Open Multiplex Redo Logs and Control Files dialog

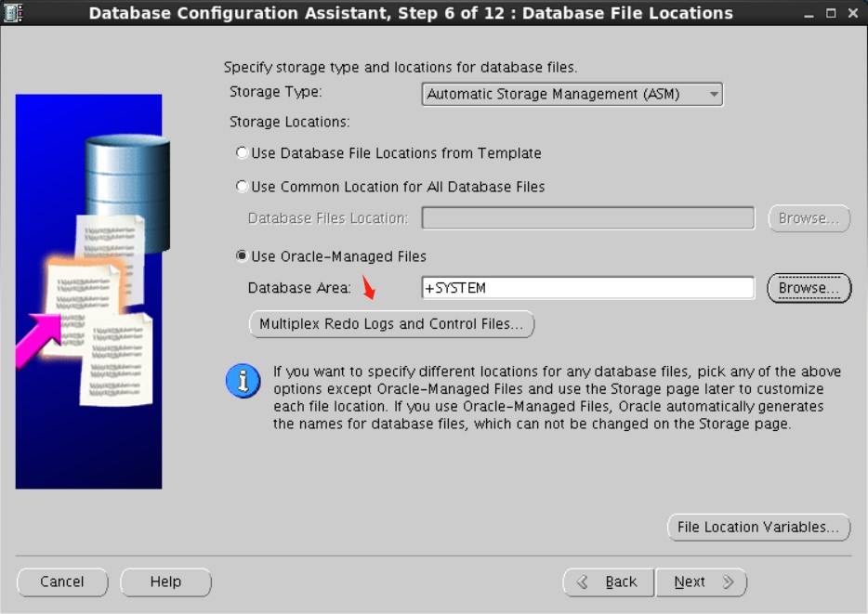[x=391, y=324]
